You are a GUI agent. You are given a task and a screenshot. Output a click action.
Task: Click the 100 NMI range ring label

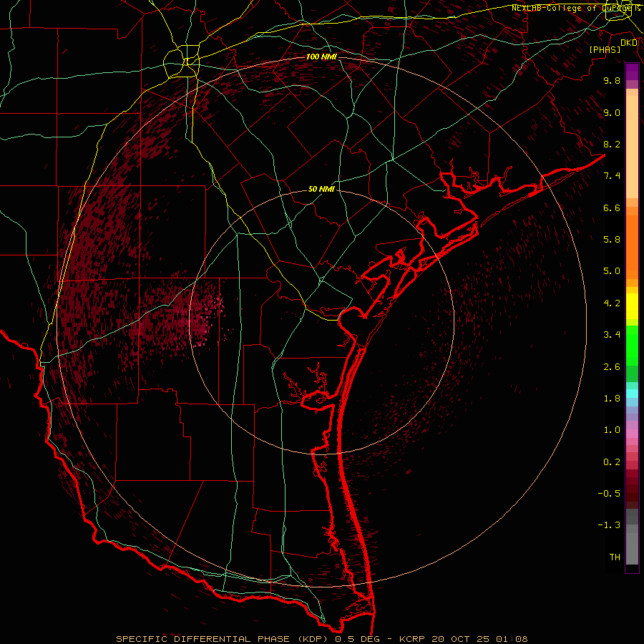(x=321, y=57)
